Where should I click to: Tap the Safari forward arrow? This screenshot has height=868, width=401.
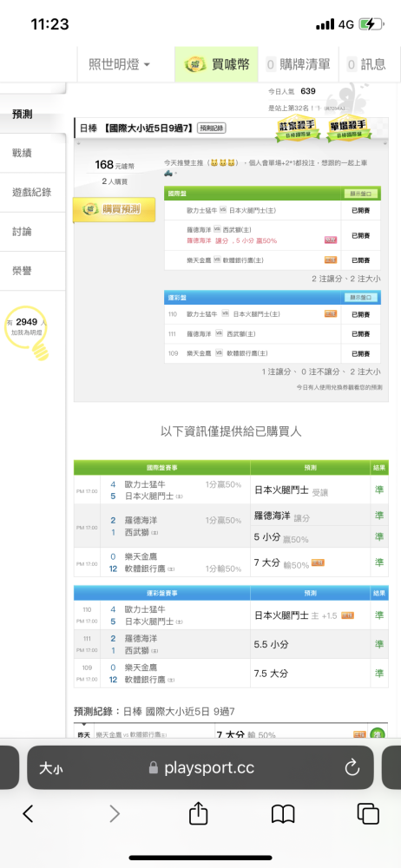[x=114, y=813]
